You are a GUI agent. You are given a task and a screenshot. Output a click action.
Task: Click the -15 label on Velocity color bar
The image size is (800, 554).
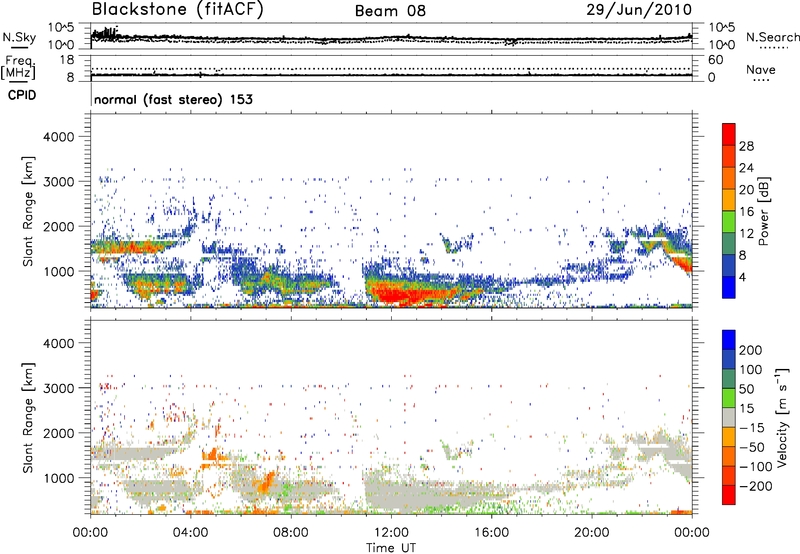(x=752, y=428)
